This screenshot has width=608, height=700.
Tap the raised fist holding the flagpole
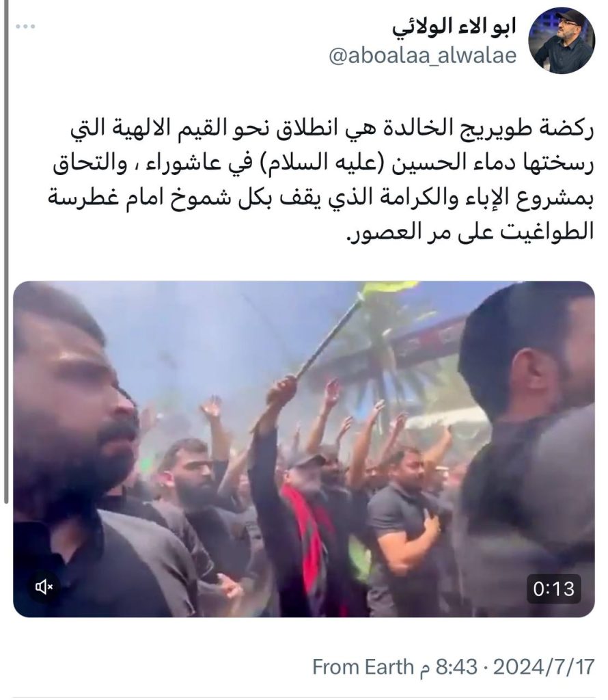282,389
